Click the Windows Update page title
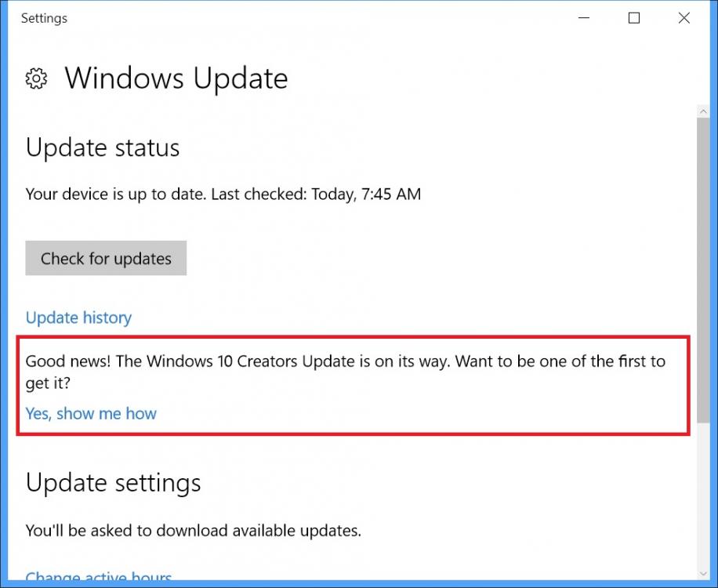This screenshot has width=718, height=588. 176,78
